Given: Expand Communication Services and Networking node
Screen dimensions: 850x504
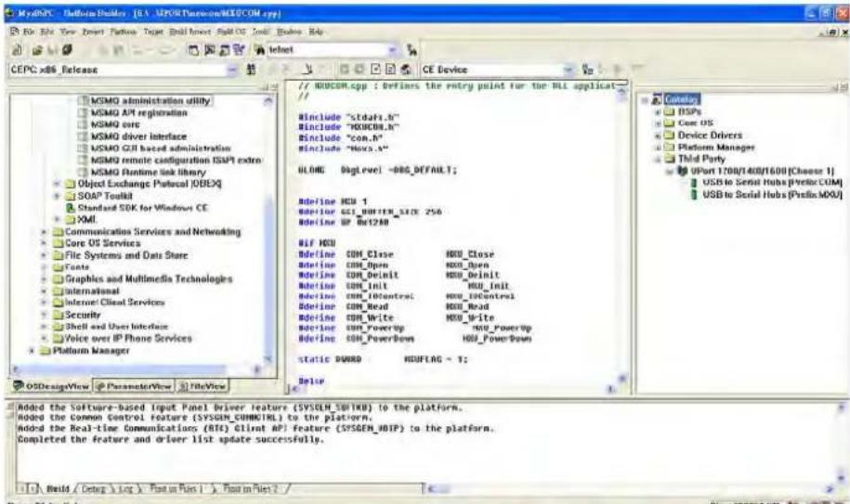Looking at the screenshot, I should pos(45,232).
